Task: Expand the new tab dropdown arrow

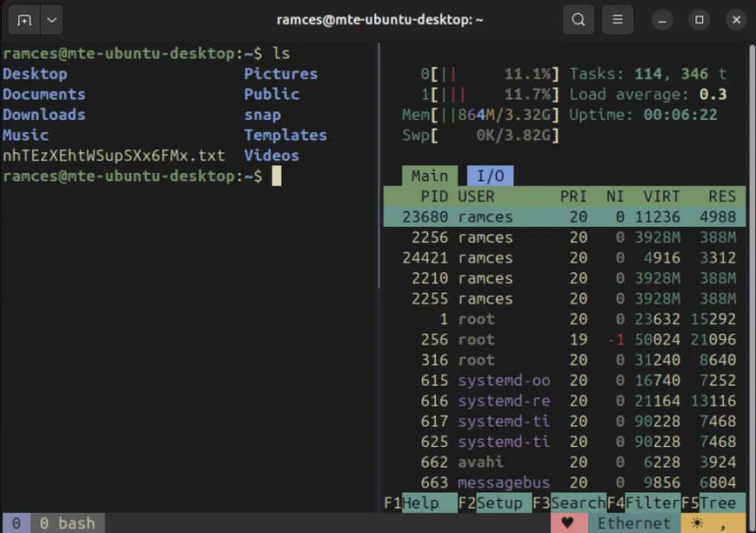Action: pos(50,19)
